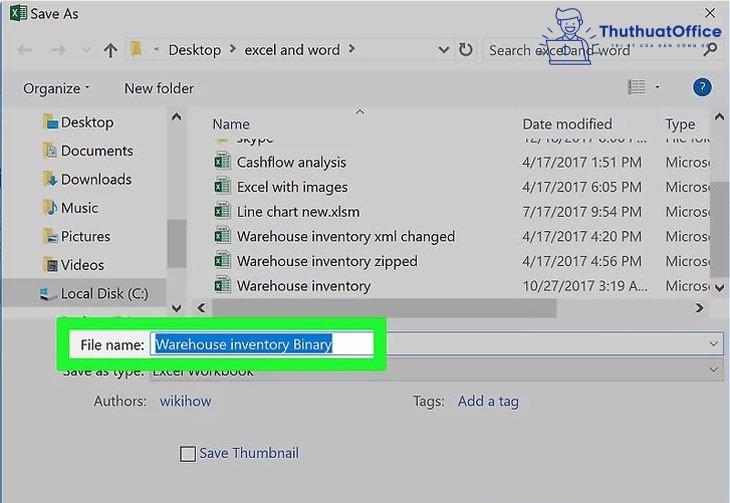730x503 pixels.
Task: Expand chevron after Desktop breadcrumb
Action: point(233,48)
